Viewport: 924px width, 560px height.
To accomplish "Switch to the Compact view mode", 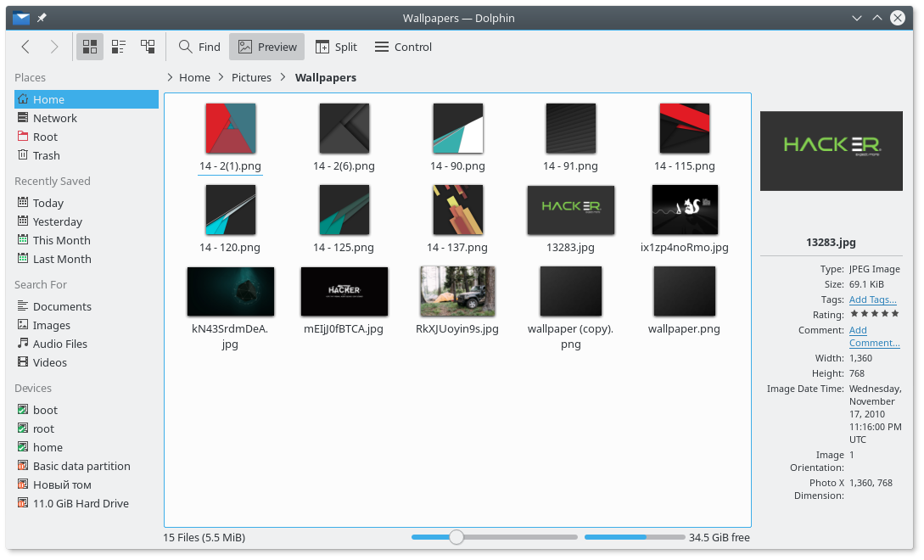I will click(118, 47).
